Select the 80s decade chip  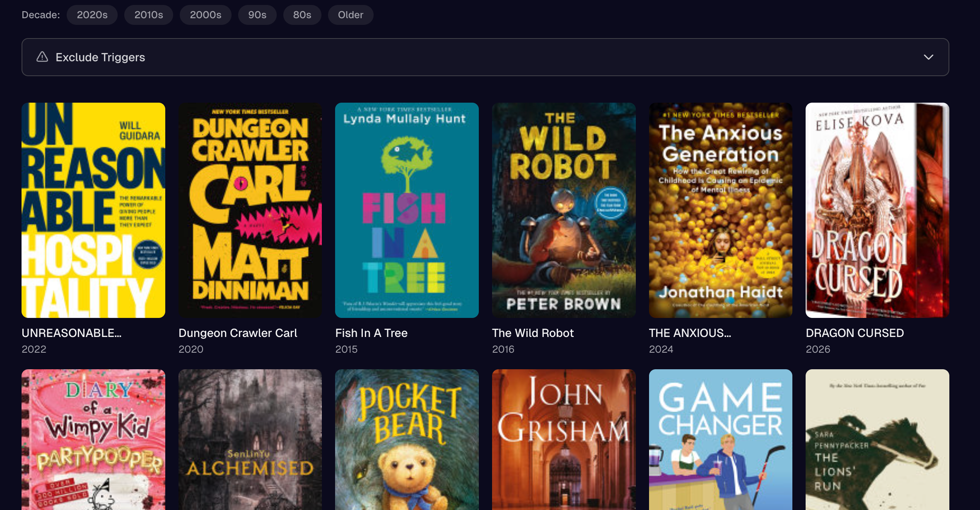[x=302, y=15]
